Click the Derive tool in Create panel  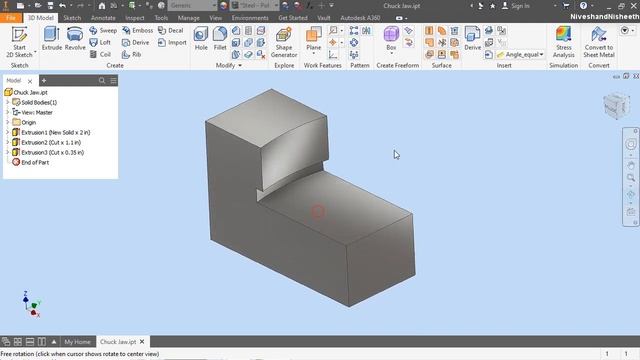136,42
